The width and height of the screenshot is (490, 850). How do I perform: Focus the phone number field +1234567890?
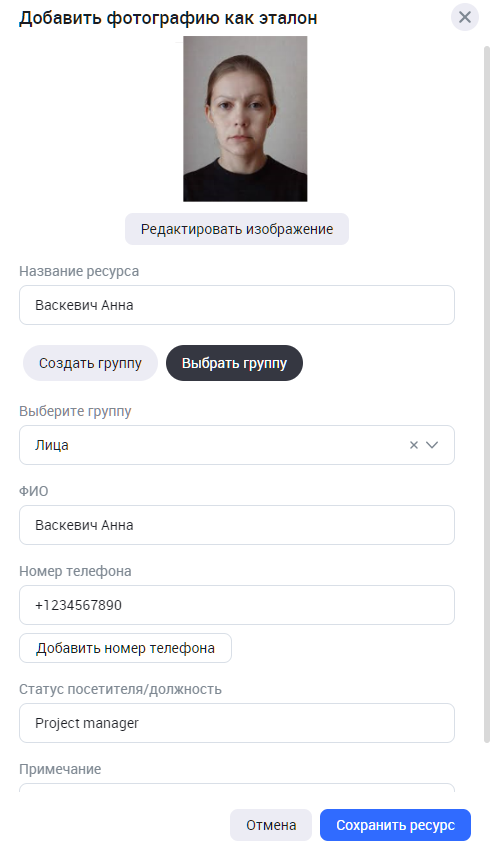click(237, 605)
